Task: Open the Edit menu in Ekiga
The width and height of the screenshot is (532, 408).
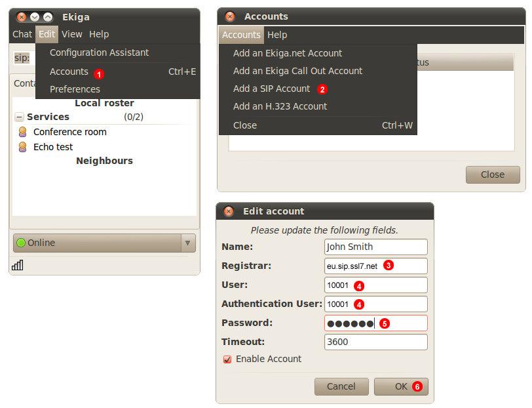Action: point(47,34)
